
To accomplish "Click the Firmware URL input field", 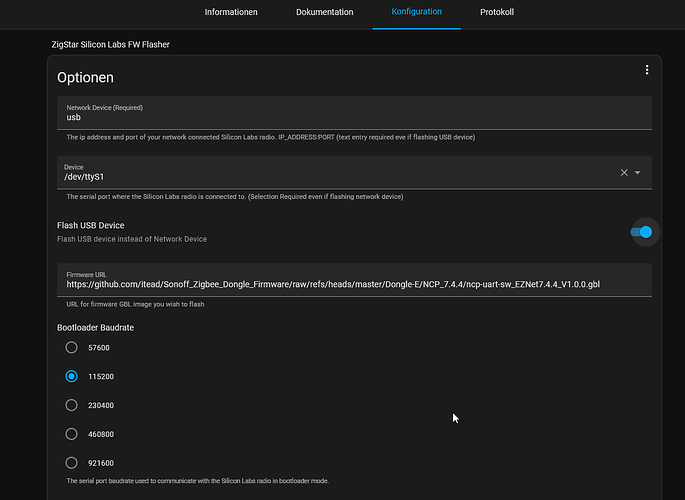I will pos(354,279).
